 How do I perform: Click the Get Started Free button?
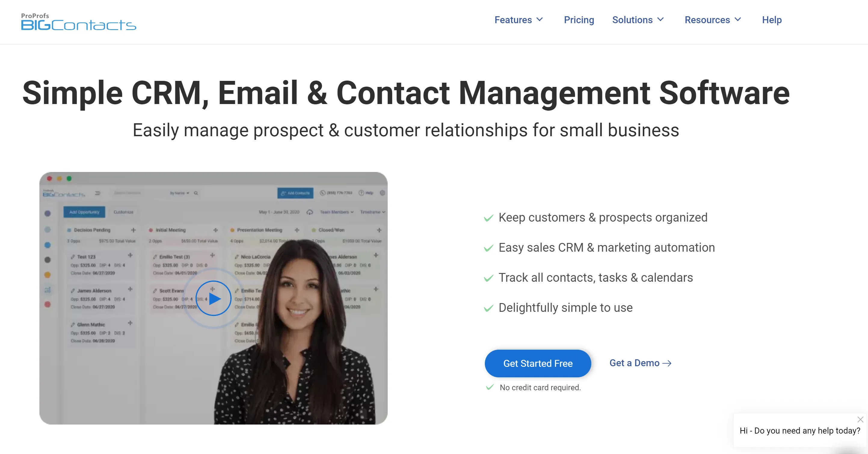pyautogui.click(x=538, y=364)
